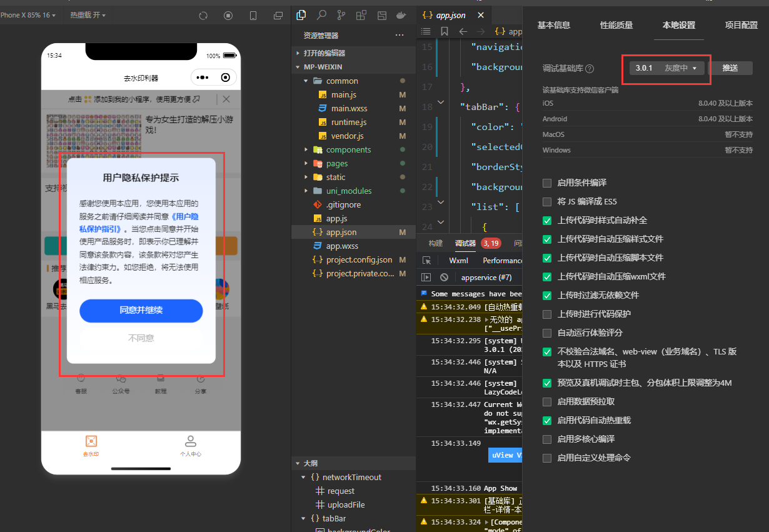Image resolution: width=769 pixels, height=532 pixels.
Task: Dismiss the add-to-my-miniprogram tip banner
Action: pos(226,99)
